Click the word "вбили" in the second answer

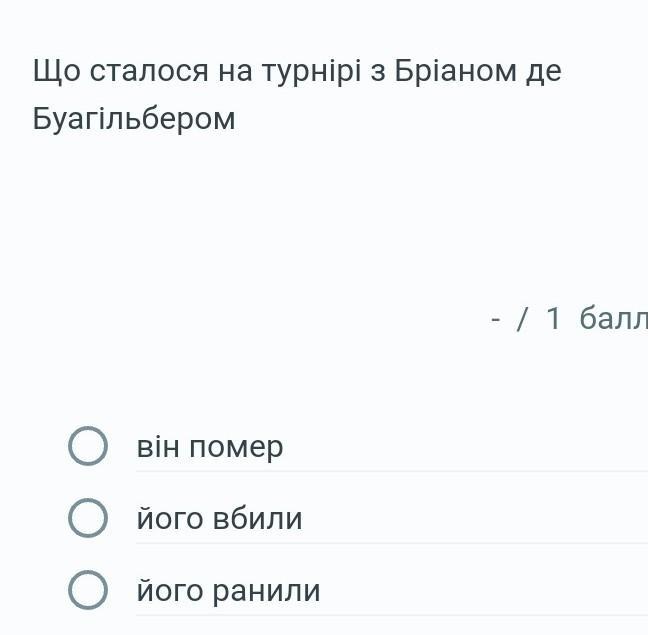pos(258,519)
